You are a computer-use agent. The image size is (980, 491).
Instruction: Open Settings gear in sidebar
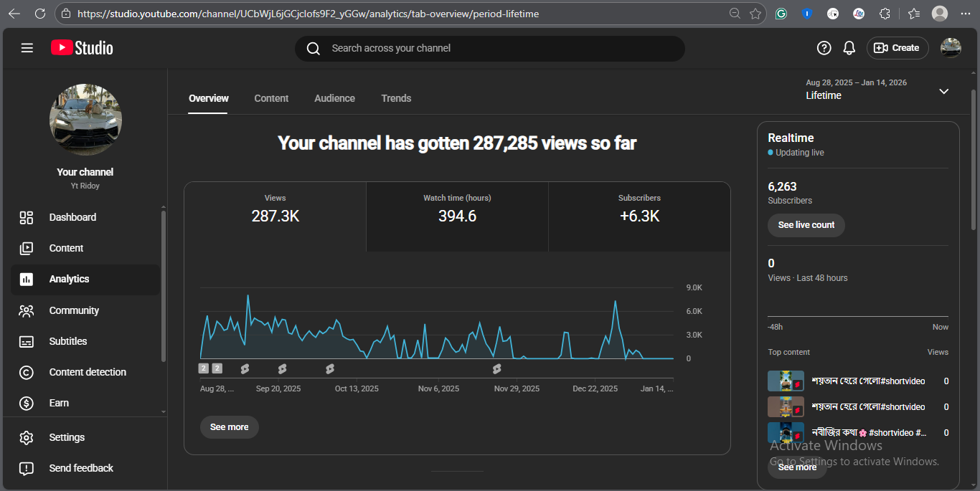tap(27, 437)
